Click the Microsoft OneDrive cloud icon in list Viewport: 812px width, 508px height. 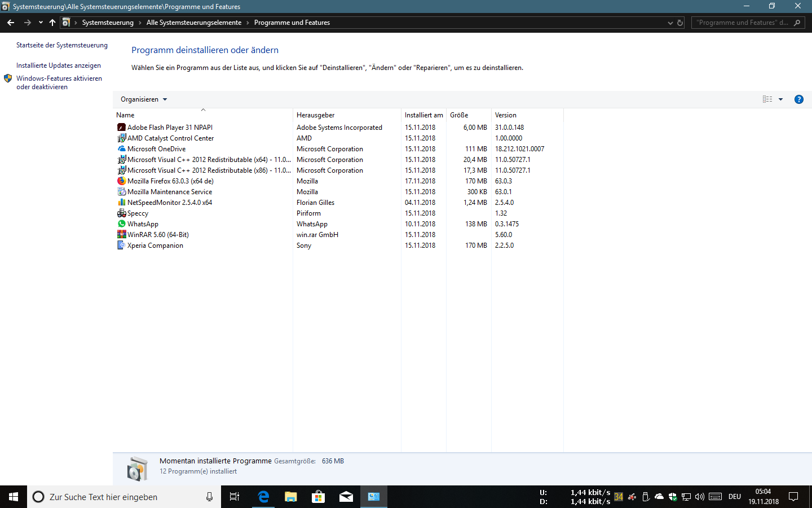tap(121, 149)
